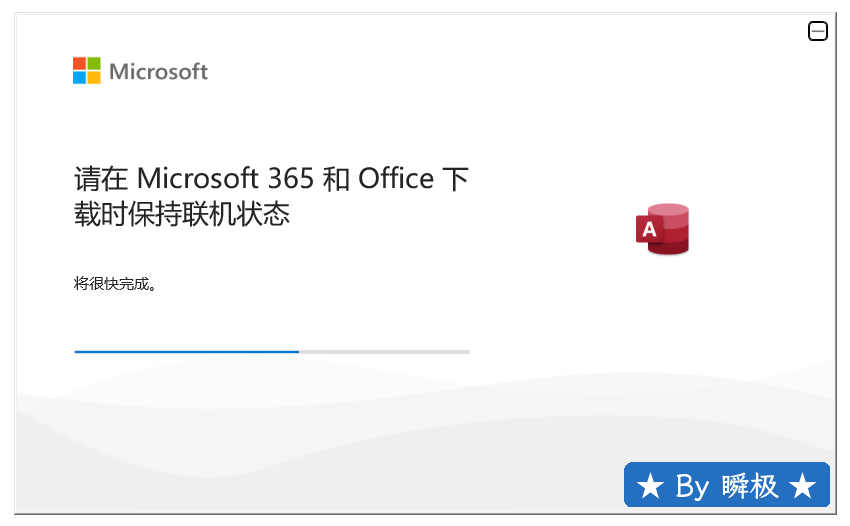
Task: Click the Microsoft four-color logo
Action: [87, 70]
